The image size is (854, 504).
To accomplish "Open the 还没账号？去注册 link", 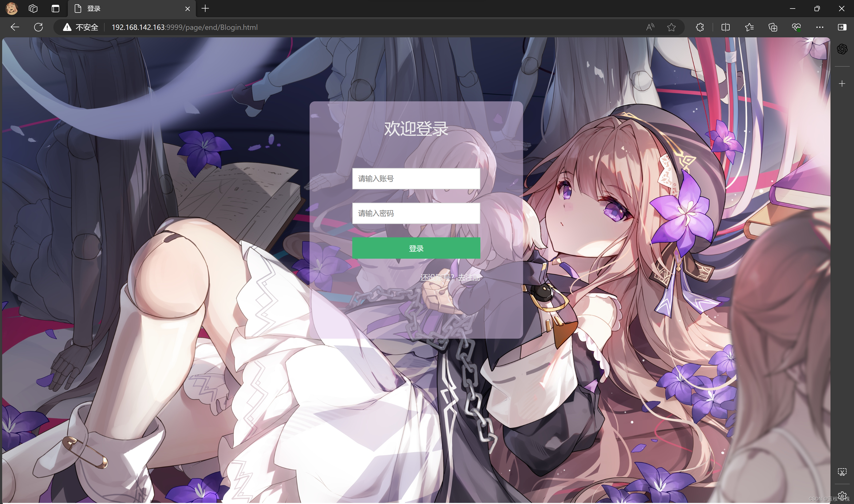I will tap(450, 278).
